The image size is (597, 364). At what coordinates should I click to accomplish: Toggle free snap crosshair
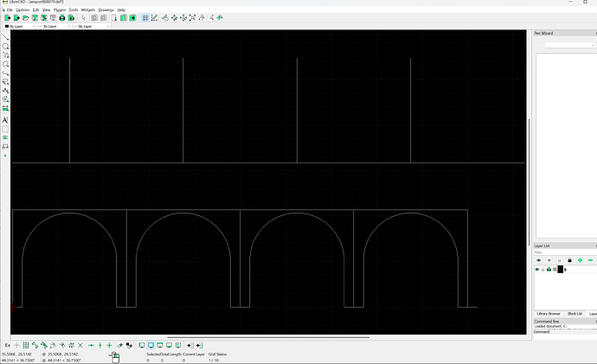pos(16,345)
